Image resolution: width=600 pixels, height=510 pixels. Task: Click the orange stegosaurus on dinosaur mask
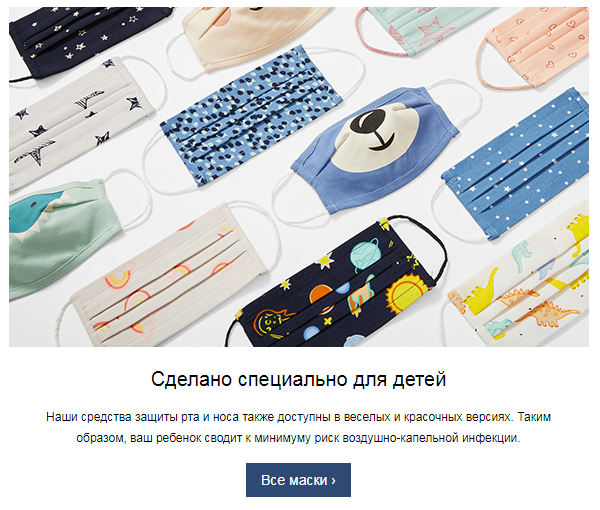(549, 314)
